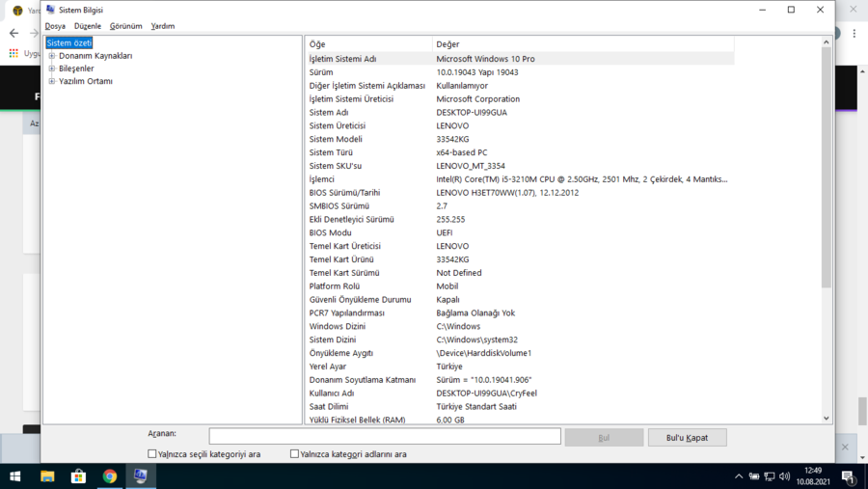Viewport: 868px width, 489px height.
Task: Show hidden system tray icons
Action: [739, 476]
